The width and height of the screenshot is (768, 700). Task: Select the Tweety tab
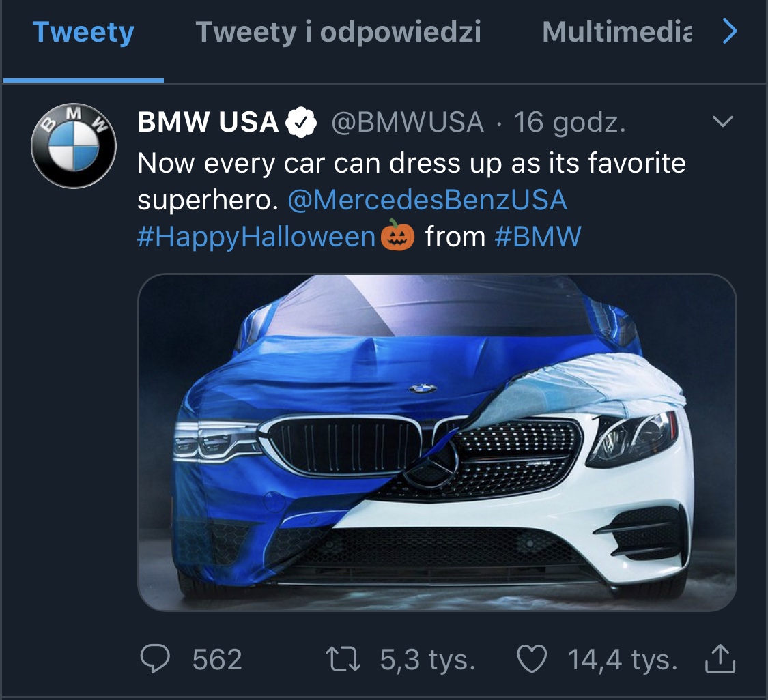[83, 32]
